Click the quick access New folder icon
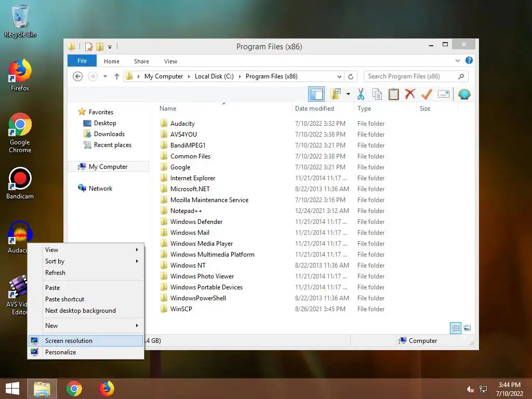Viewport: 532px width, 399px height. pyautogui.click(x=100, y=47)
